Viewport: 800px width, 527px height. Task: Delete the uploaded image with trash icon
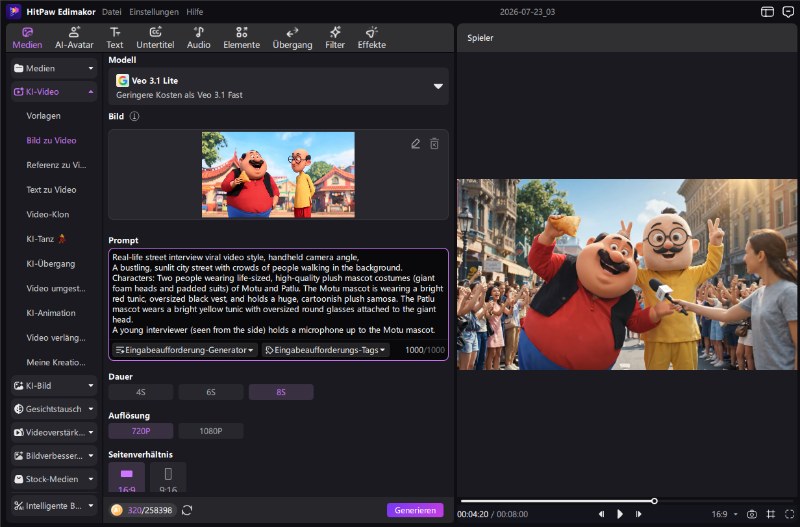coord(434,144)
